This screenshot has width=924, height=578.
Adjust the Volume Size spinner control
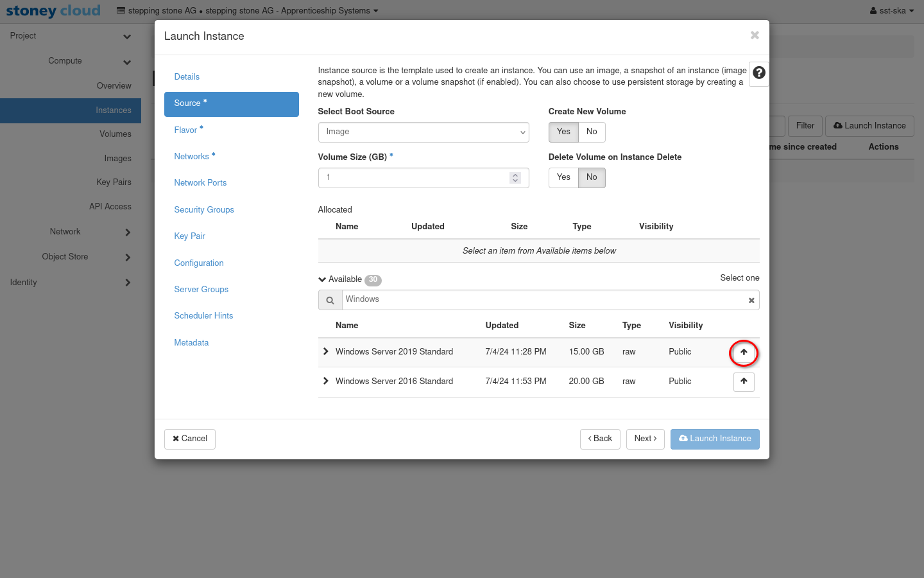[x=515, y=178]
